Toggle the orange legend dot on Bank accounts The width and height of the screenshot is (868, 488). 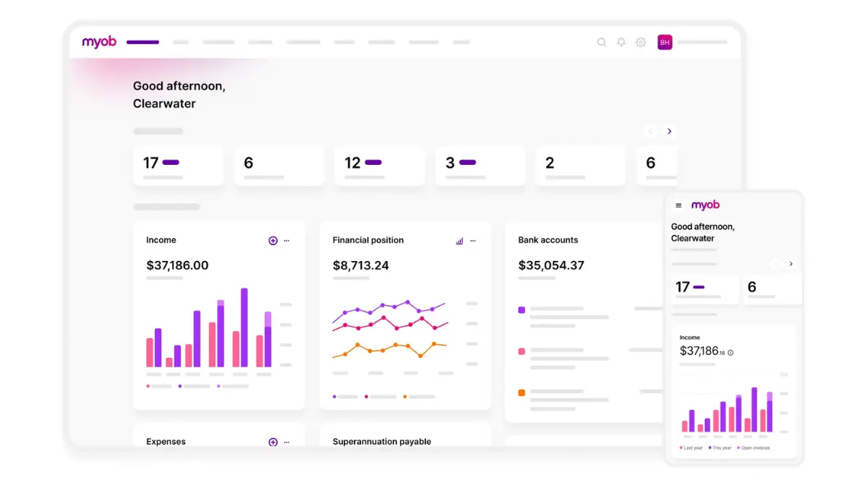click(522, 393)
